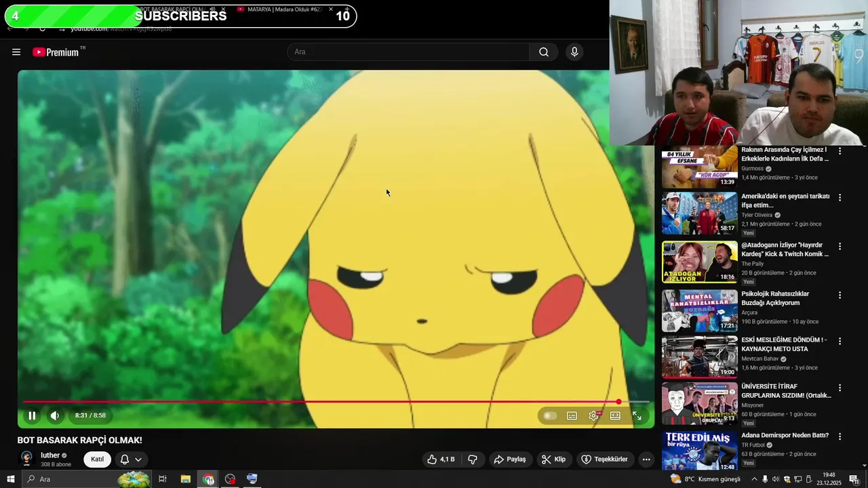
Task: Open Adana Demirspor Neden Battı? title
Action: point(785,435)
